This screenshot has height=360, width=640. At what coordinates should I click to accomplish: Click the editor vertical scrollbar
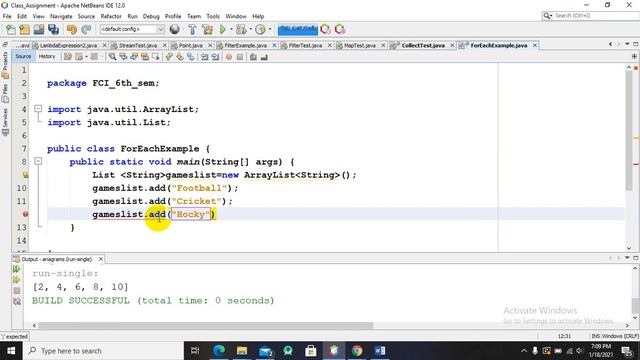click(x=629, y=131)
